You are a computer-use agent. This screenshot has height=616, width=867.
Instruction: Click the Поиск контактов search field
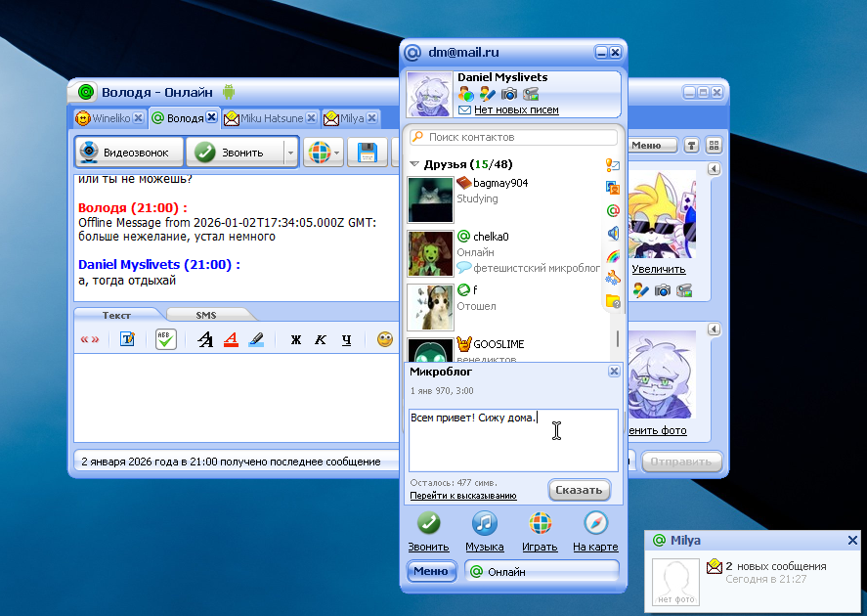point(514,137)
